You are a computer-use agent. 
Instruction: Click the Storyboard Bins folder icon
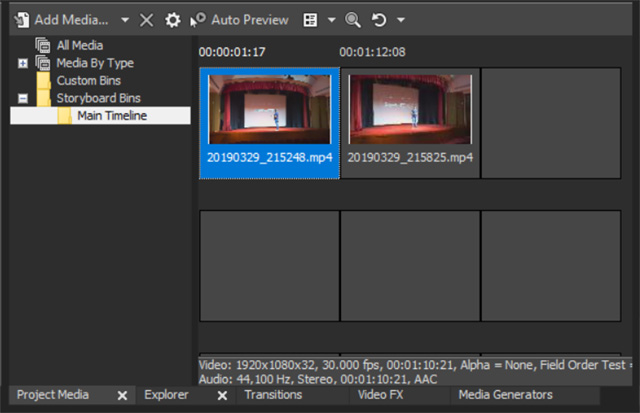coord(43,98)
